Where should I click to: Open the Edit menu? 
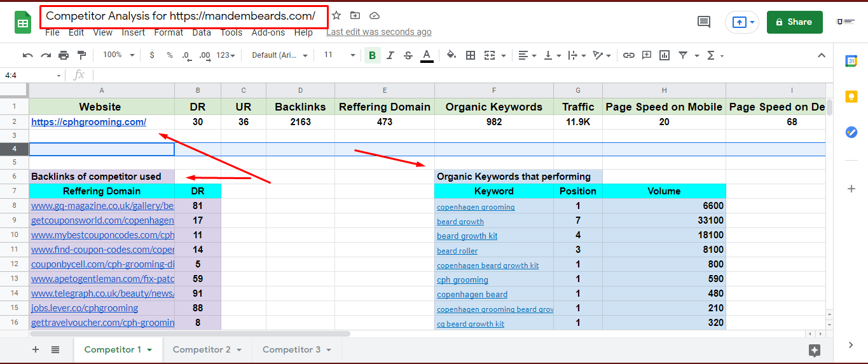76,32
